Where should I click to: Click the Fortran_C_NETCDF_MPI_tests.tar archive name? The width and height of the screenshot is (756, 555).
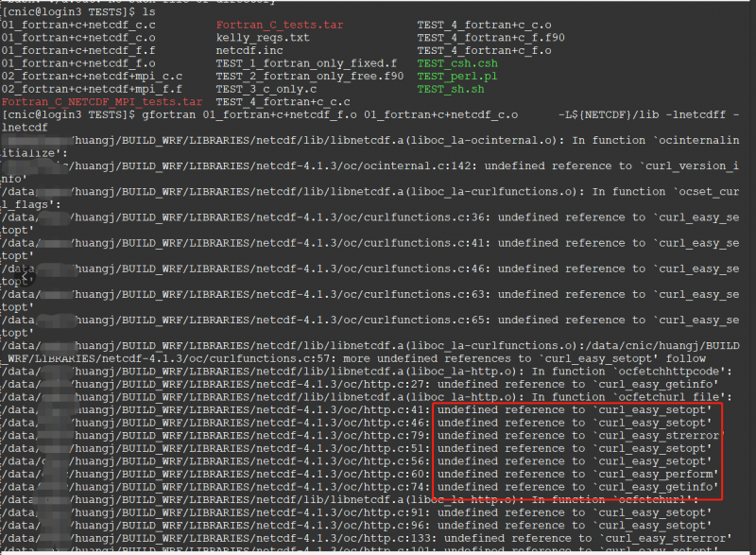102,101
